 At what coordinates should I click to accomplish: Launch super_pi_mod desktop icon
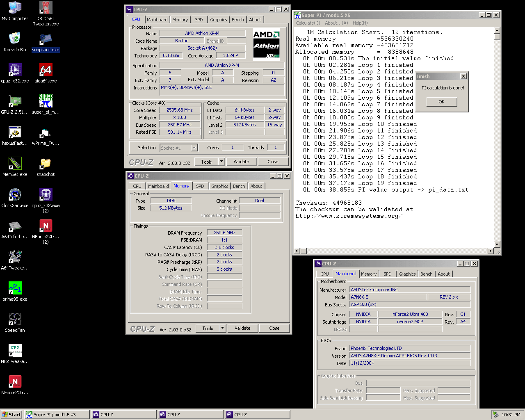(46, 105)
